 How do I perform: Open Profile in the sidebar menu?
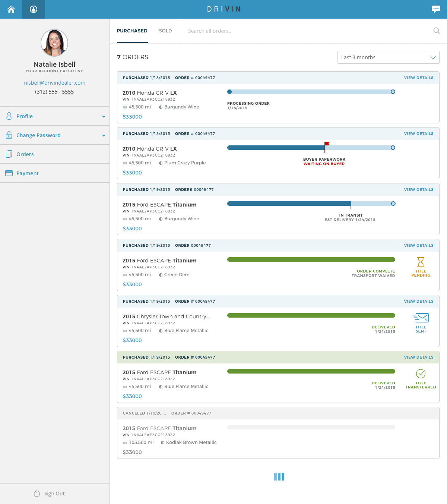[54, 116]
